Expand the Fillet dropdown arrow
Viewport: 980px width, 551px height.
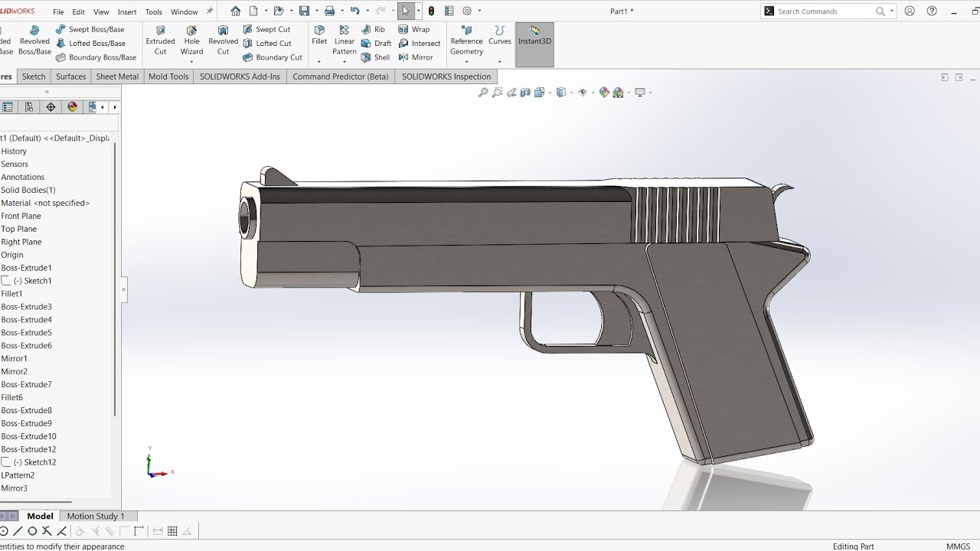(x=319, y=62)
